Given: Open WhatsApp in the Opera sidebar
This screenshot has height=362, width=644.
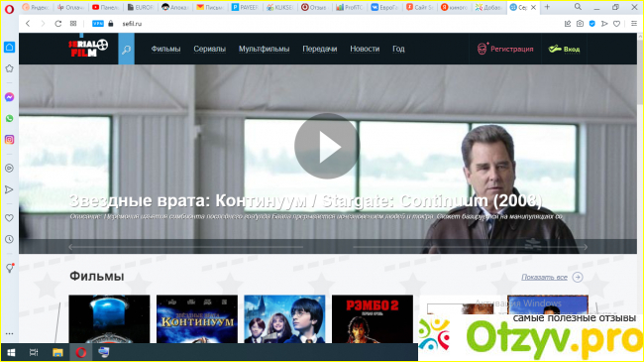Looking at the screenshot, I should (x=9, y=118).
